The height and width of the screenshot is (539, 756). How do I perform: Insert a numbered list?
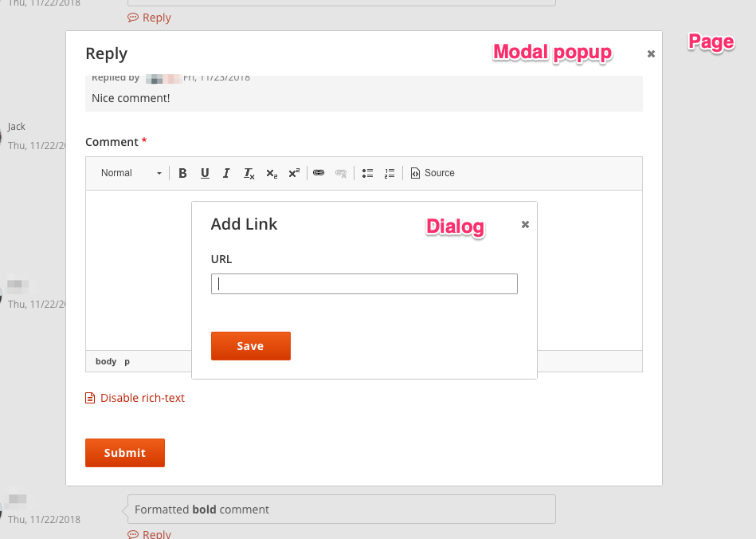tap(389, 173)
